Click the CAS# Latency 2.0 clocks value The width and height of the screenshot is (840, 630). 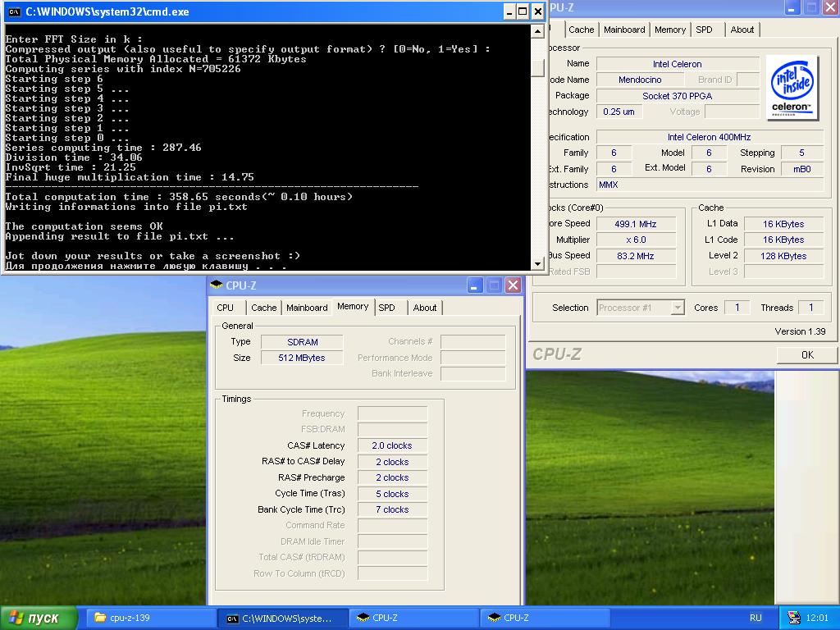(x=393, y=445)
